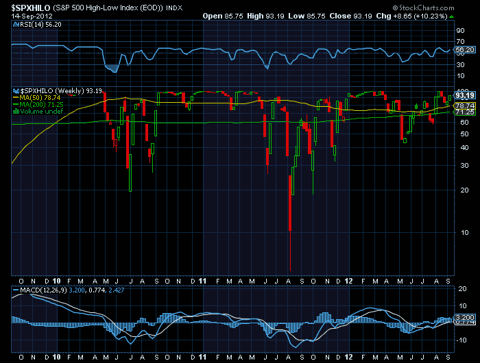Click the price axis label 20
This screenshot has height=363, width=480.
464,190
